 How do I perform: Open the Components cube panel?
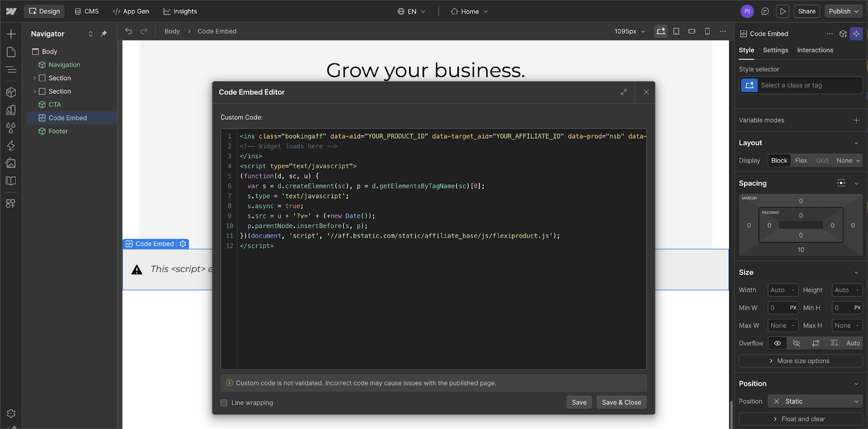coord(11,92)
